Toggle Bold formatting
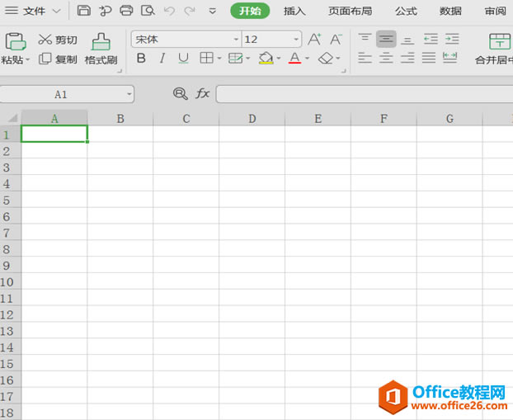 pos(141,59)
